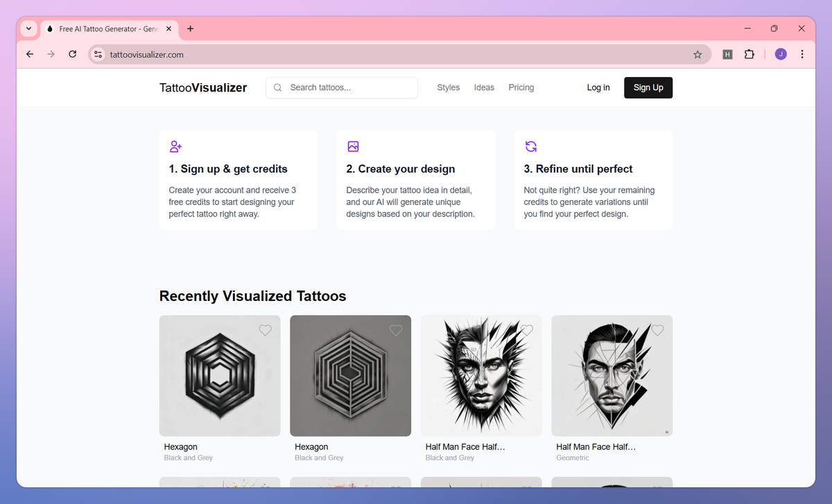The height and width of the screenshot is (504, 832).
Task: Click the back navigation arrow
Action: pos(29,54)
